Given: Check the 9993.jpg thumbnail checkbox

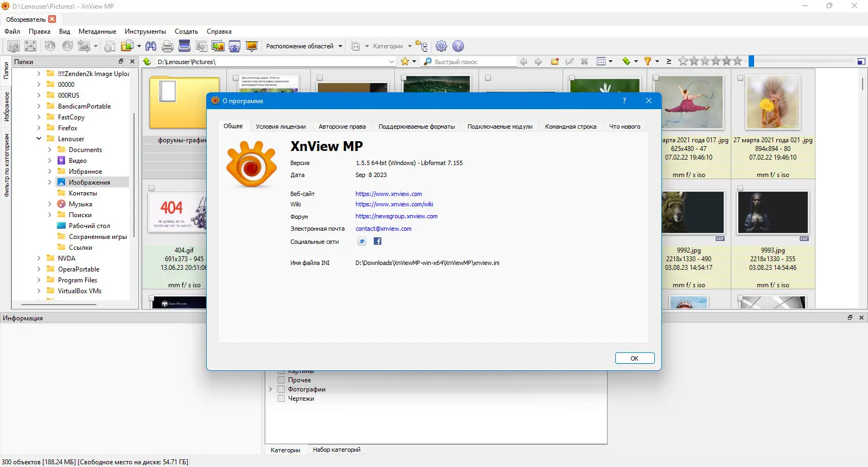Looking at the screenshot, I should pos(740,188).
